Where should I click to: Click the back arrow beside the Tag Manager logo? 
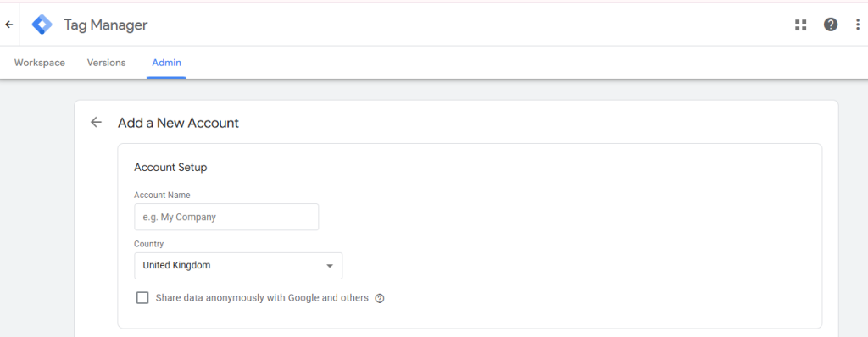point(8,25)
